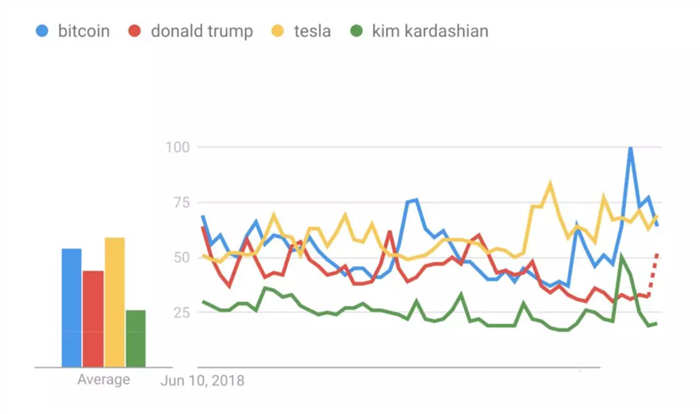
Task: Click the red donald trump legend dot
Action: (x=134, y=31)
